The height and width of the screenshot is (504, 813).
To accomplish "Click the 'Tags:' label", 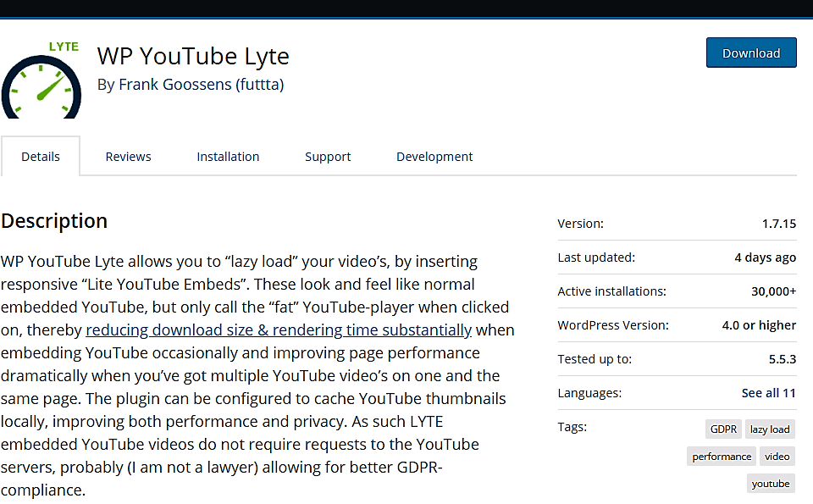I will (572, 427).
